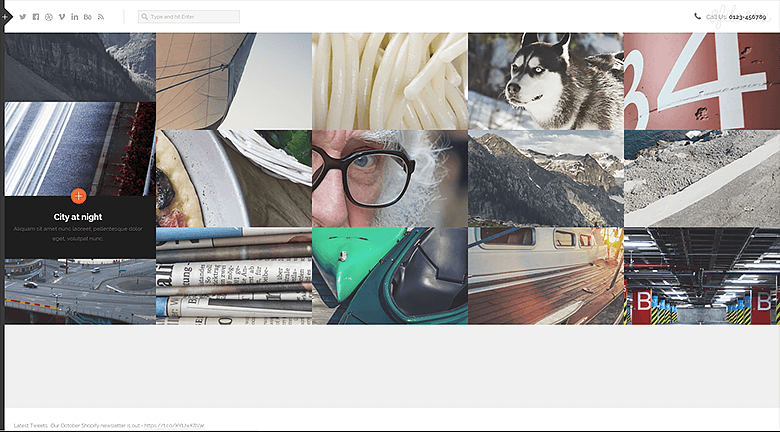Select the man with glasses portrait
The image size is (780, 432).
coord(389,178)
